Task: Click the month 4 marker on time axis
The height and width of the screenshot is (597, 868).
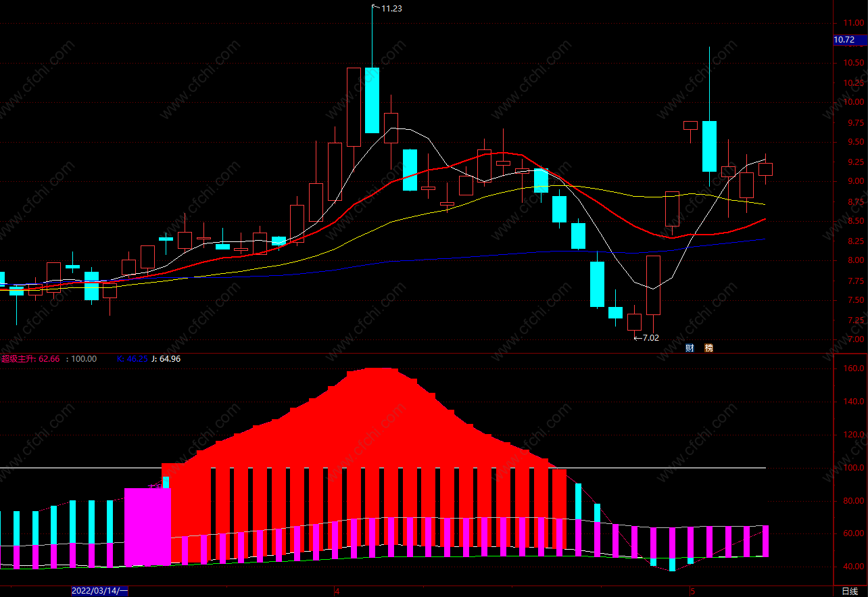Action: [x=337, y=591]
